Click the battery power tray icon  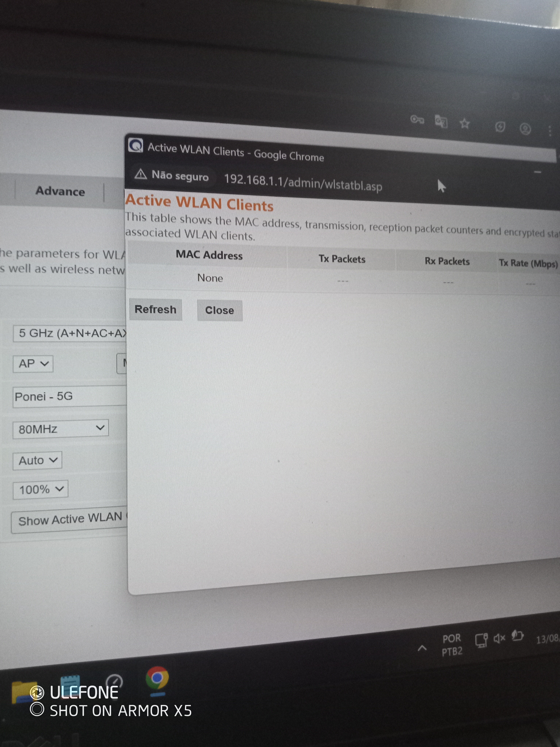pyautogui.click(x=517, y=636)
